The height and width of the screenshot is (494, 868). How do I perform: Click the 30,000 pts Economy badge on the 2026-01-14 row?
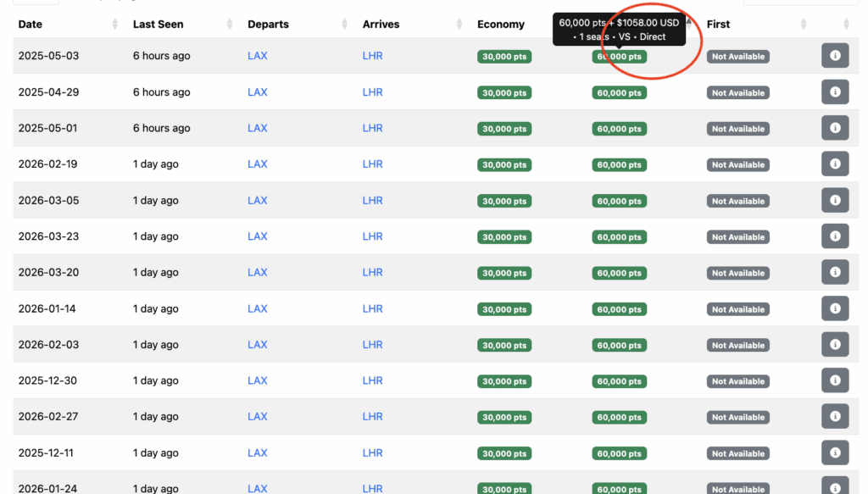[x=504, y=308]
